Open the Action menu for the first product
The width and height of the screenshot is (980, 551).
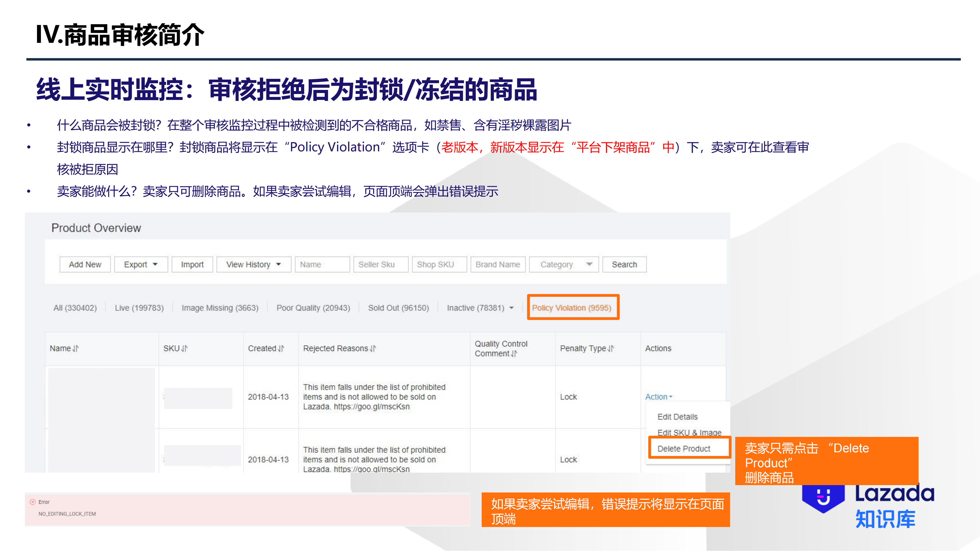658,397
